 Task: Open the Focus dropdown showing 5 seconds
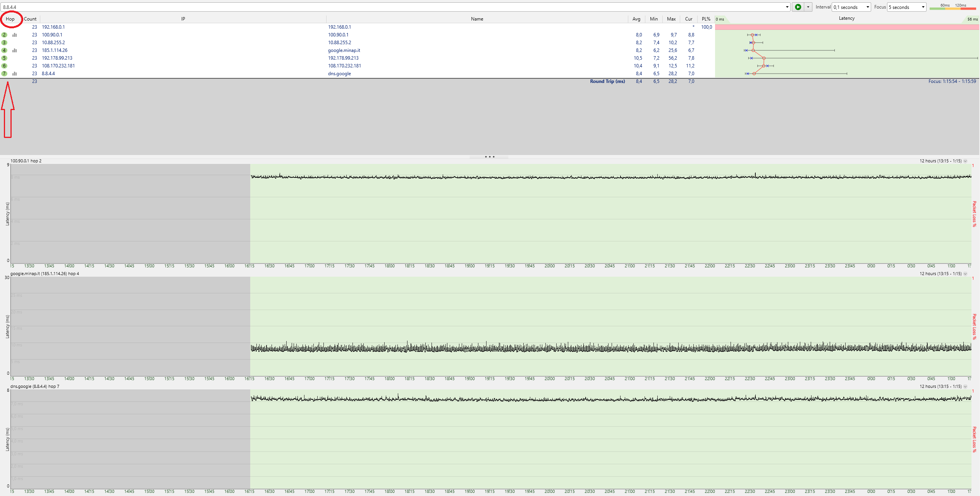[906, 7]
